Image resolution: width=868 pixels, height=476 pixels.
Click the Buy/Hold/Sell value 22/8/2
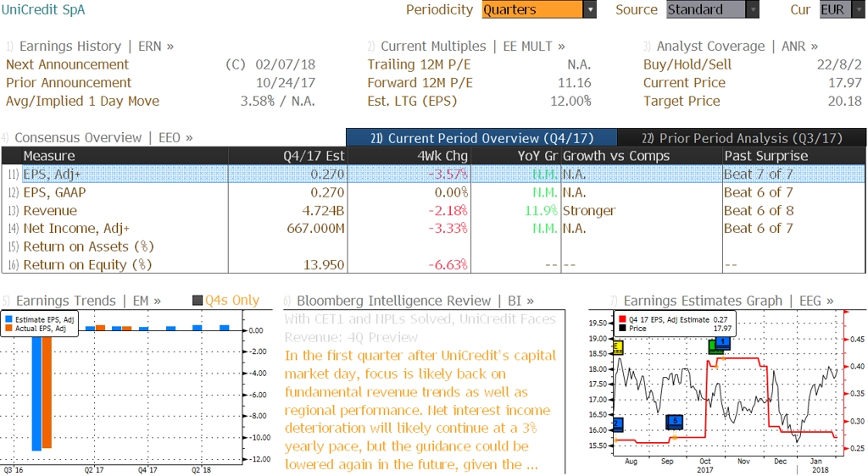(x=839, y=64)
